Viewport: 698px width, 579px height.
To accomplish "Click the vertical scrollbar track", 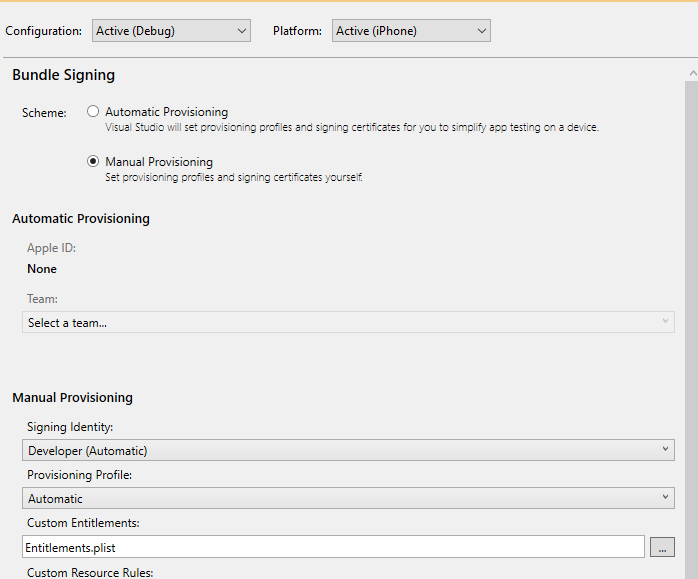I will pyautogui.click(x=692, y=329).
